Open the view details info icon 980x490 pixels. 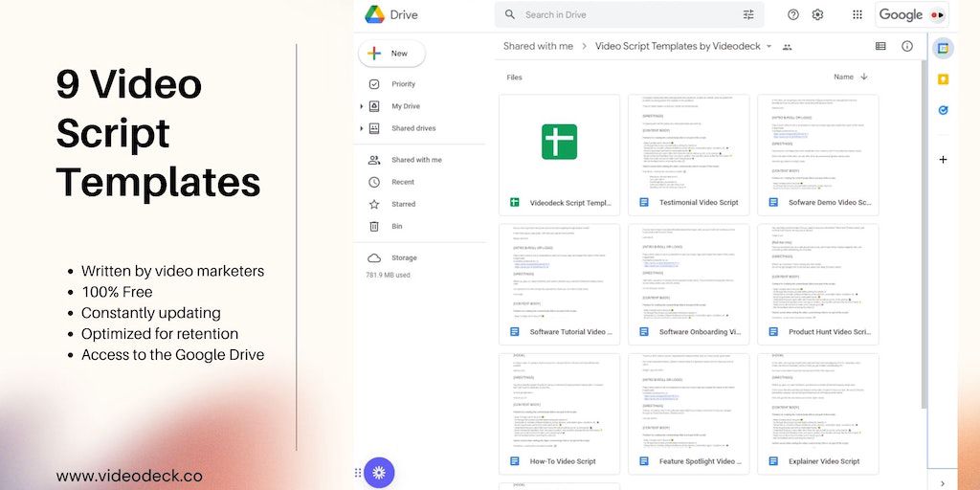(907, 46)
